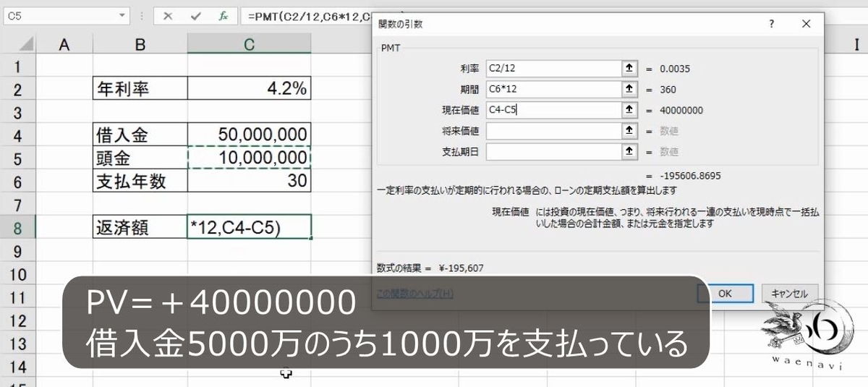
Task: Click the empty 支払期日 input field
Action: [553, 152]
